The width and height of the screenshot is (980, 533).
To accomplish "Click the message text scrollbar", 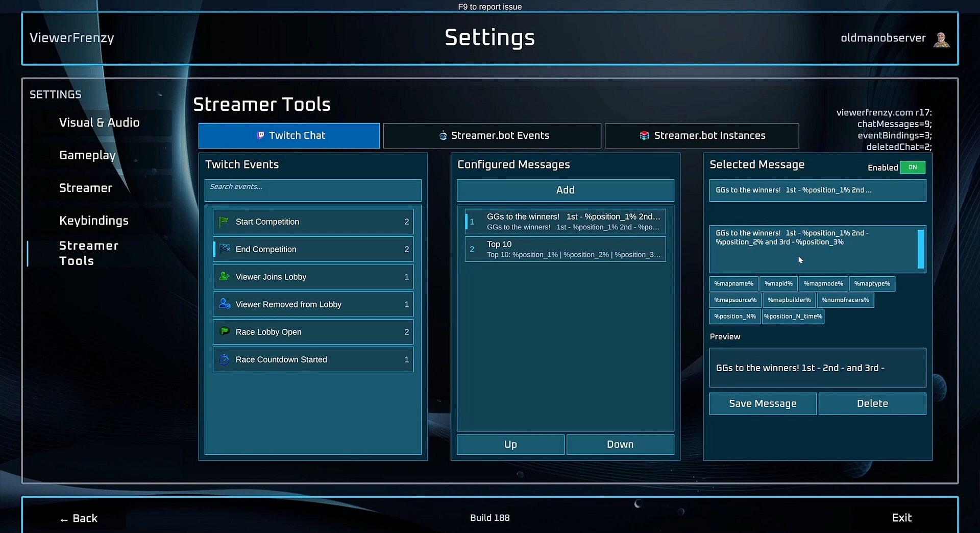I will [x=921, y=249].
